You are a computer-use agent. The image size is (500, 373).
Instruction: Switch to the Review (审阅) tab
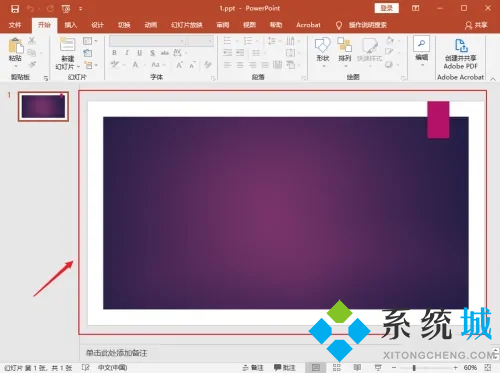point(223,25)
